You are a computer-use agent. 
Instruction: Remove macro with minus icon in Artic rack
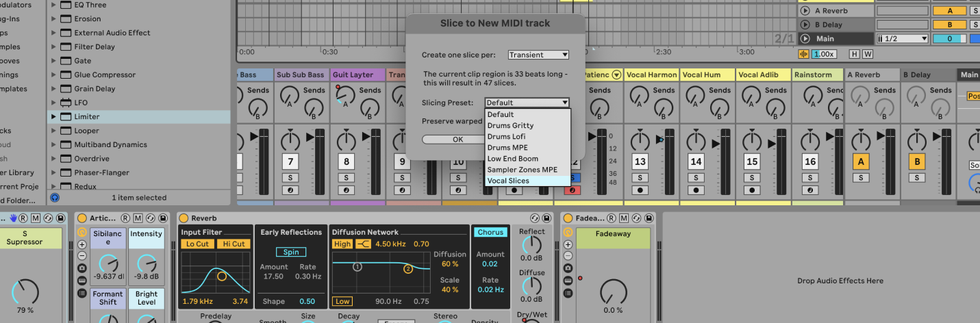tap(82, 256)
